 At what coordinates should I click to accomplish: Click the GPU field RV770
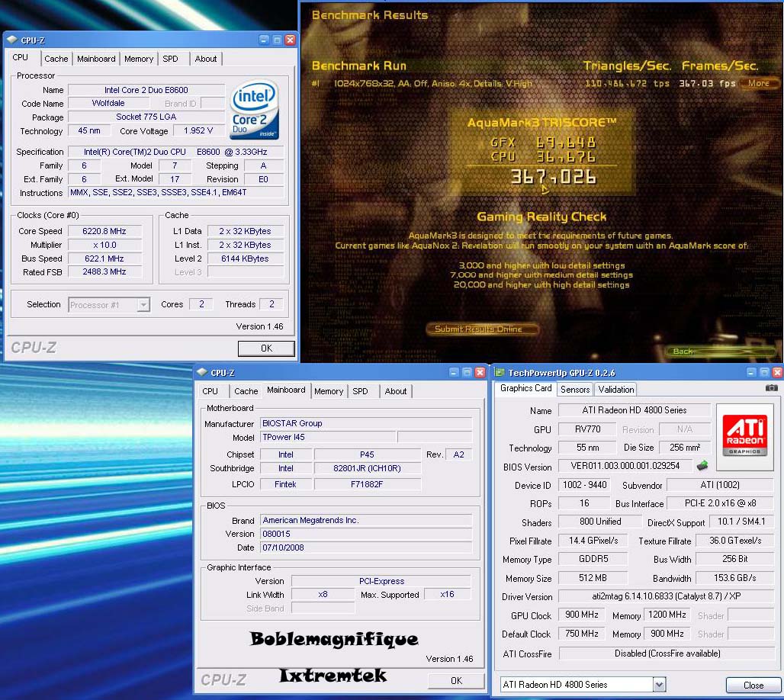[x=587, y=429]
